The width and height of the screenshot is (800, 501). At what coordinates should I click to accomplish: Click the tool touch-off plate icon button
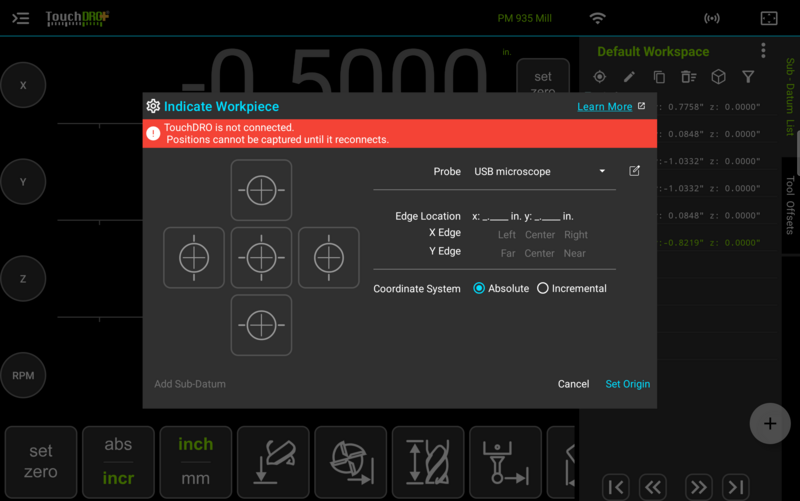pos(273,462)
